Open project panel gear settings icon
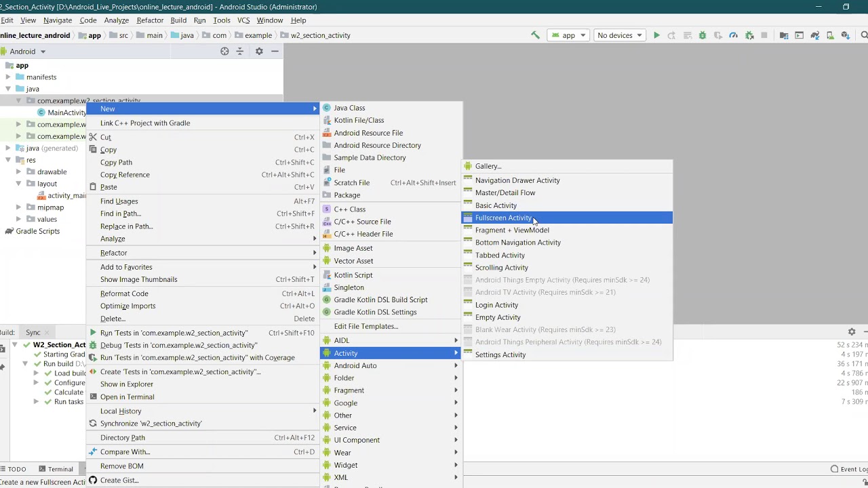 point(259,52)
